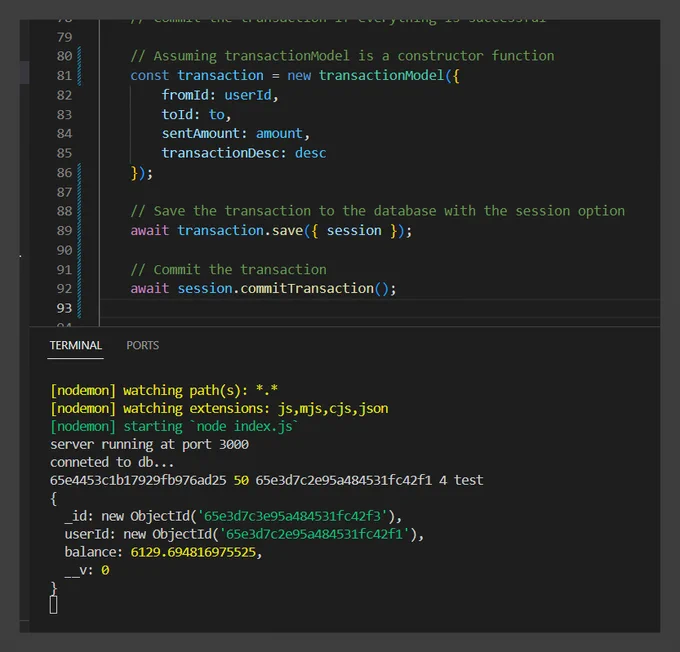Click 'conneted to db...' terminal output
680x652 pixels.
(x=112, y=462)
